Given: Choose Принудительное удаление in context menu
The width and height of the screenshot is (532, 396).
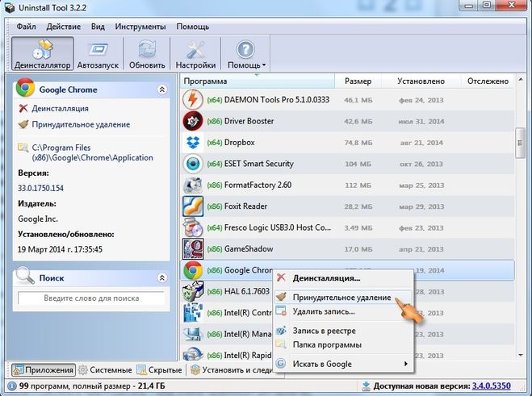Looking at the screenshot, I should coord(343,298).
